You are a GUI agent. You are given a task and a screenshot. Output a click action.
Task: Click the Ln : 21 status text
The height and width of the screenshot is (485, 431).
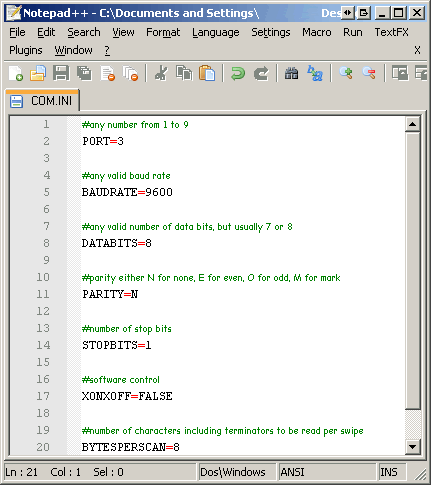tap(21, 472)
